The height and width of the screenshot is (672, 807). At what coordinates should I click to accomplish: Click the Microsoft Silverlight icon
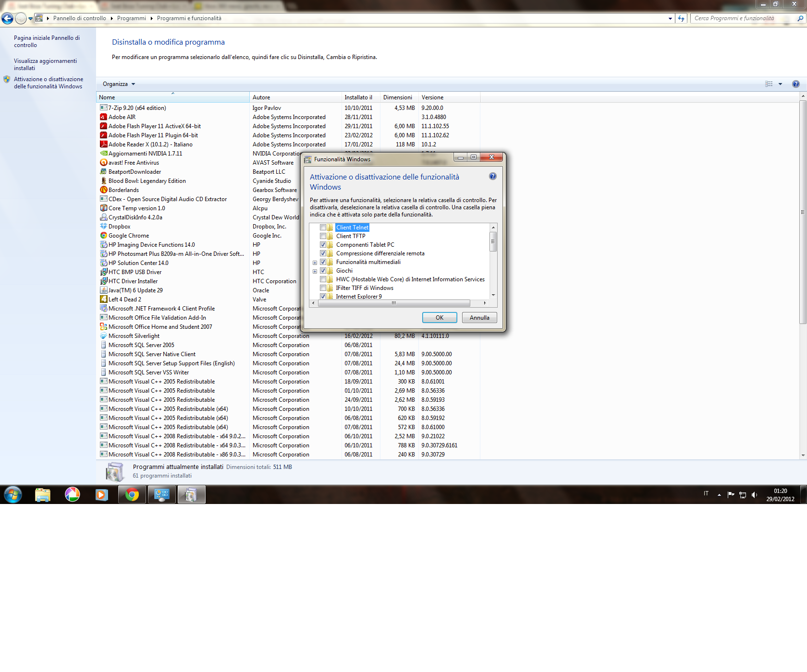(x=103, y=336)
